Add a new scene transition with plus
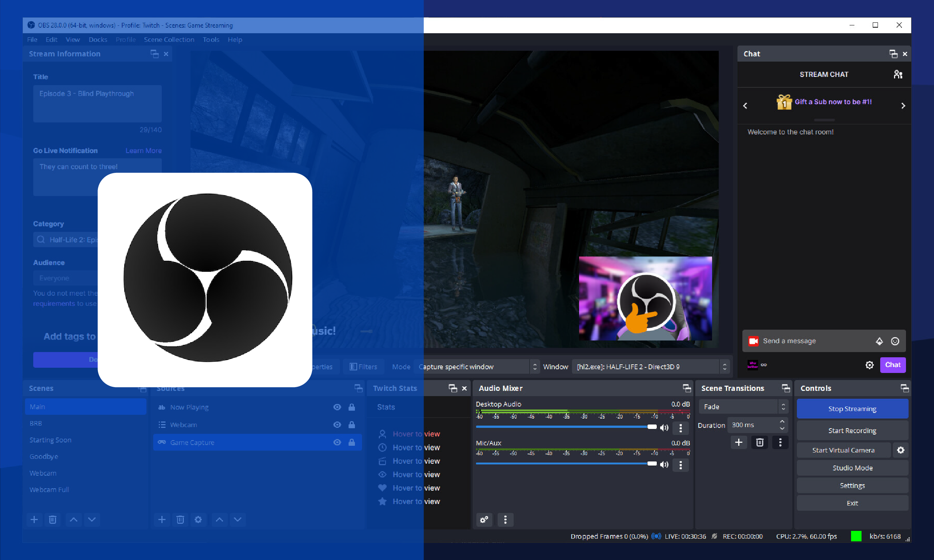Viewport: 934px width, 560px height. (739, 442)
